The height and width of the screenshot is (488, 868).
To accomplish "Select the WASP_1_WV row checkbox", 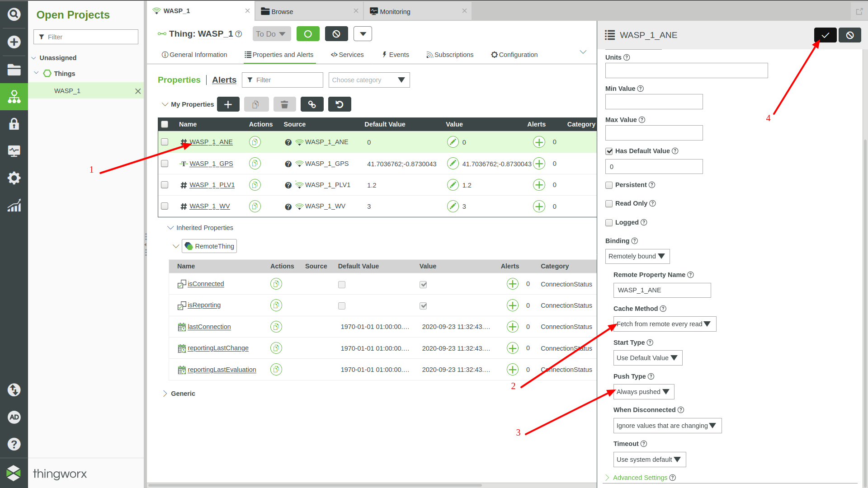I will click(x=165, y=206).
